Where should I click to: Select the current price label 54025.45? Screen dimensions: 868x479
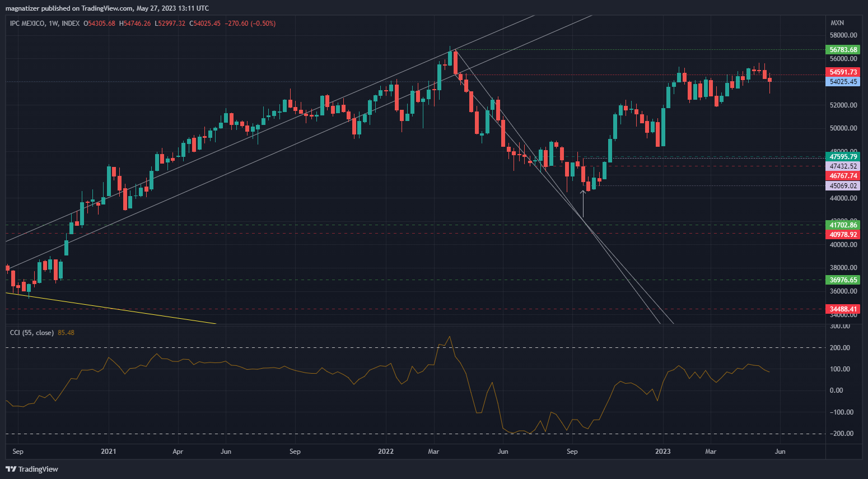click(843, 82)
